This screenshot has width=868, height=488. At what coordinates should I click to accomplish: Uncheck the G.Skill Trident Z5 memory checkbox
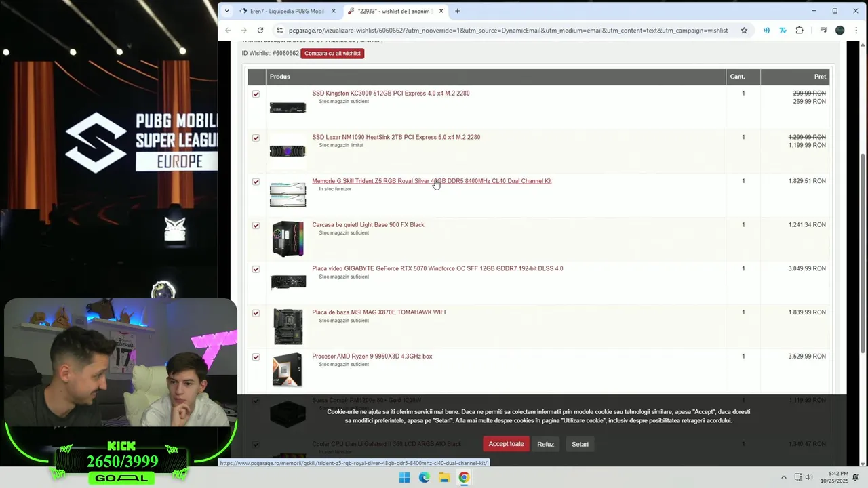click(256, 182)
